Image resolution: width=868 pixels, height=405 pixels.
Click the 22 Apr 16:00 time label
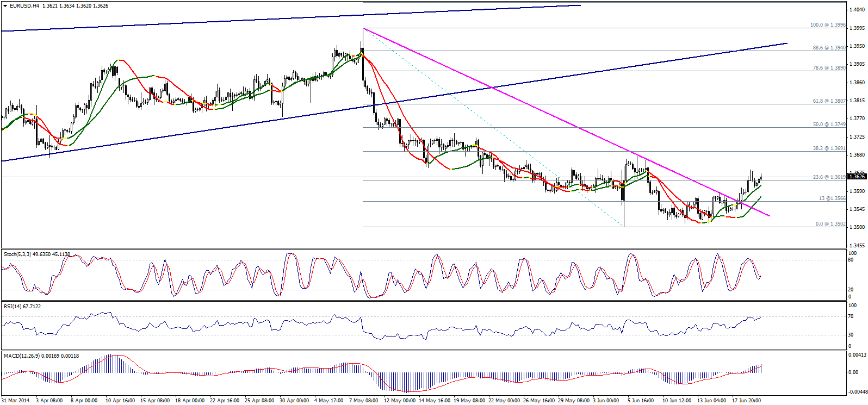pos(225,401)
